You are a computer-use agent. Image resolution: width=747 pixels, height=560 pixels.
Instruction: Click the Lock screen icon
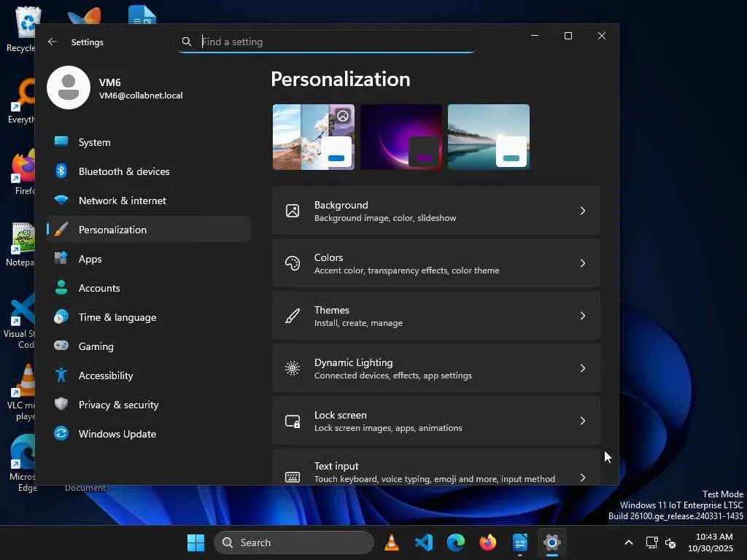[293, 421]
